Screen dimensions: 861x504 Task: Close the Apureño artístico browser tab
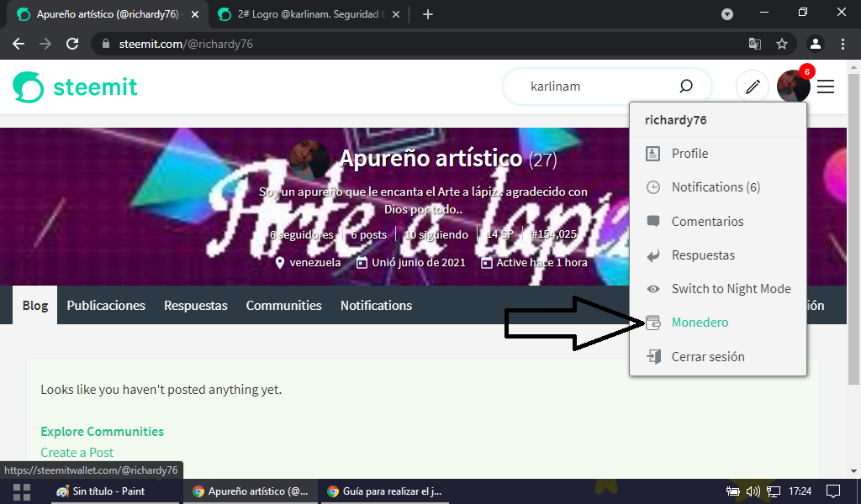pyautogui.click(x=195, y=15)
